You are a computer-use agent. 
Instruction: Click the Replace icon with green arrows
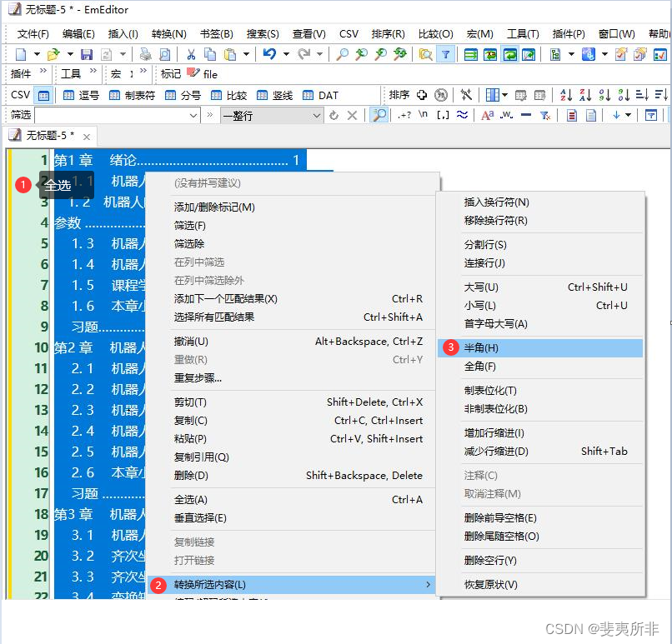[x=400, y=54]
